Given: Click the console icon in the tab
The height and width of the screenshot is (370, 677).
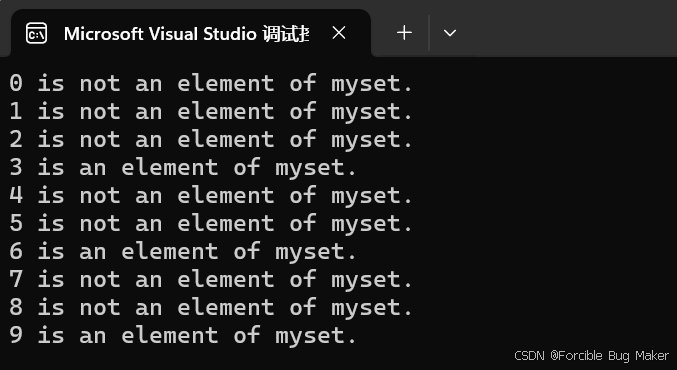Looking at the screenshot, I should tap(36, 33).
